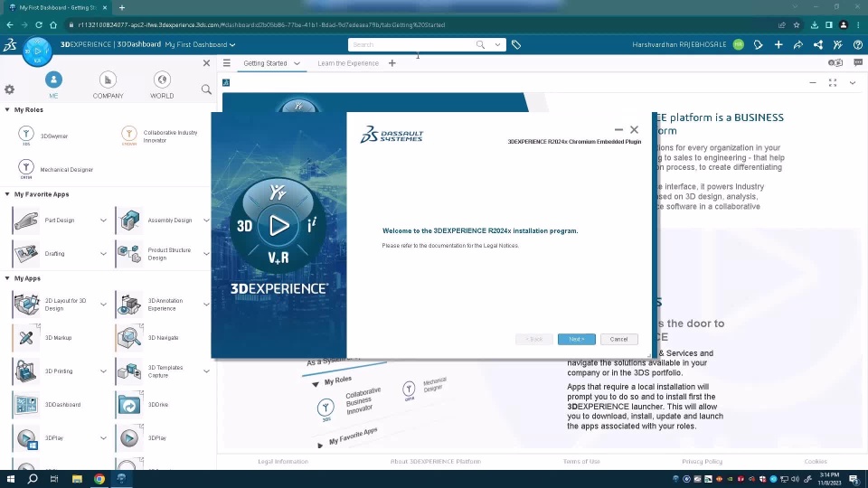Launch the 3DDashboard app
Image resolution: width=868 pixels, height=488 pixels.
[48, 405]
